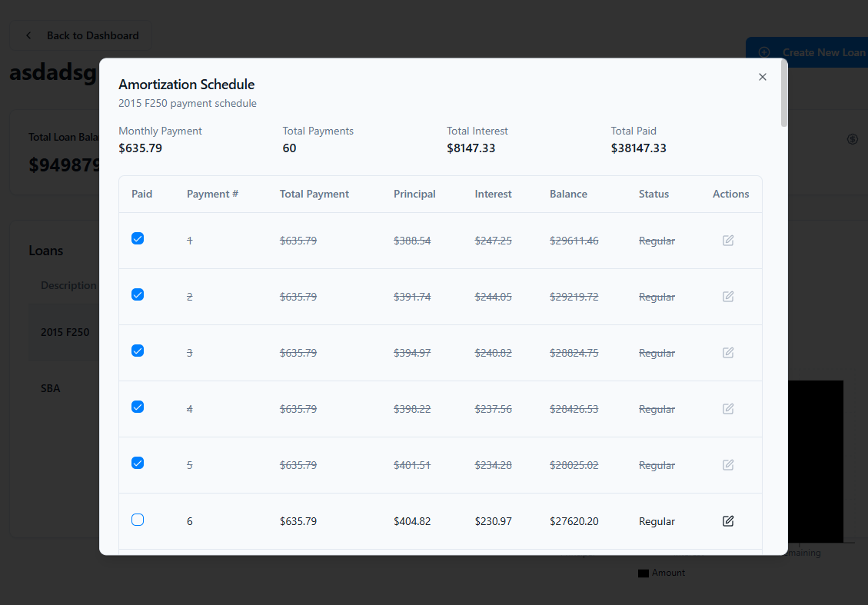Click the $29611.46 balance of payment 1

(574, 241)
